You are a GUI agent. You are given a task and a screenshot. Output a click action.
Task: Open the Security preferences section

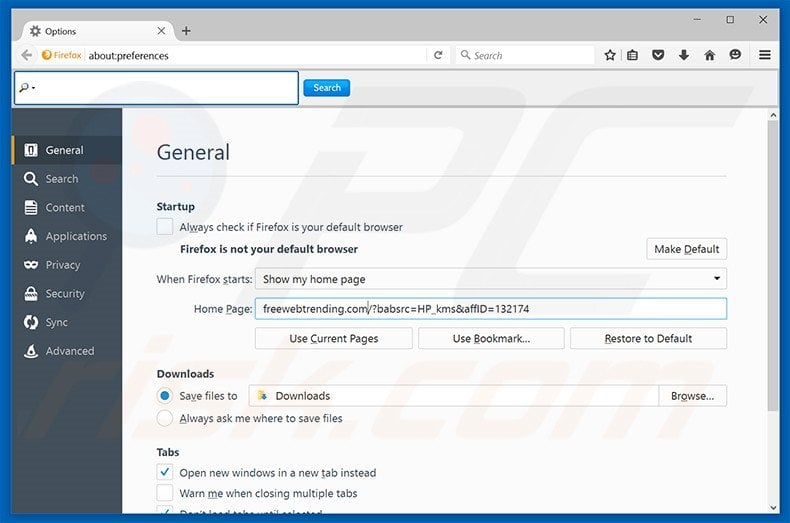(67, 294)
